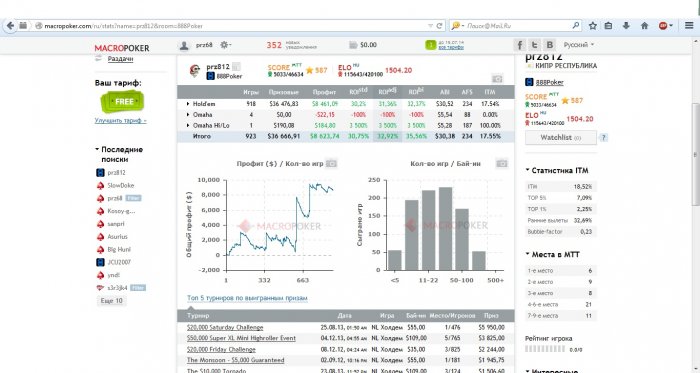Click the search magnifier in Mail.Ru search box
This screenshot has height=373, width=700.
[x=576, y=26]
